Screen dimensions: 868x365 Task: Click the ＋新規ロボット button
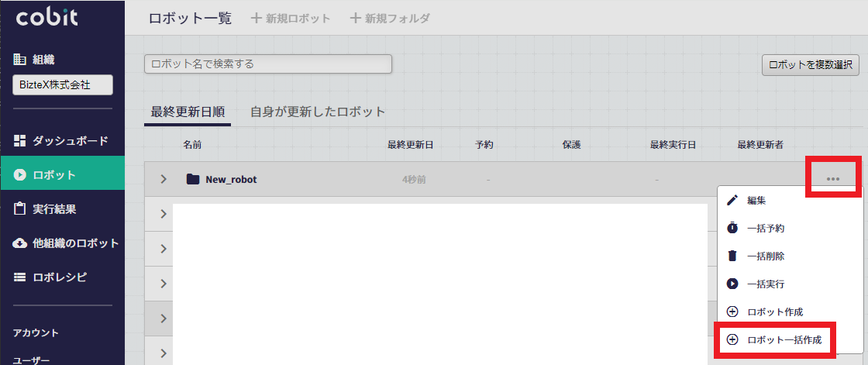pos(291,19)
